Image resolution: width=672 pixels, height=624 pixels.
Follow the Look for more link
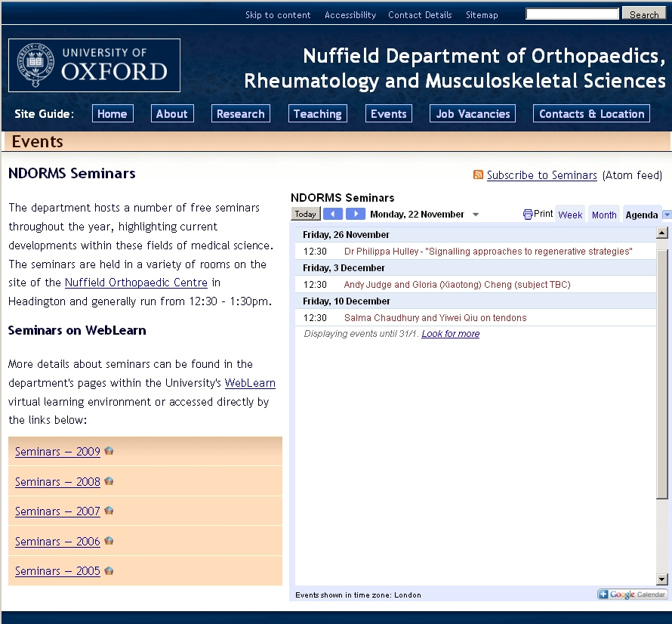450,334
